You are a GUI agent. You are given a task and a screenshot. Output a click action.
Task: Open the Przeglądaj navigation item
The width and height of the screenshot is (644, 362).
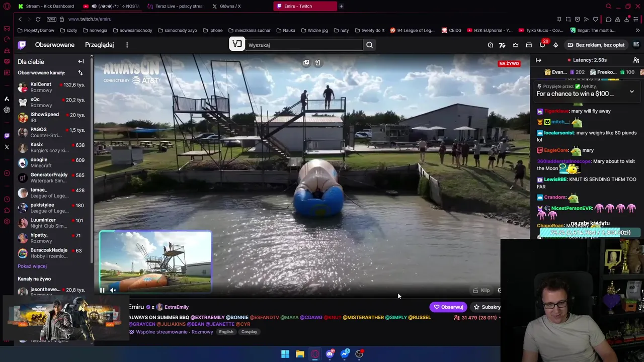(99, 45)
